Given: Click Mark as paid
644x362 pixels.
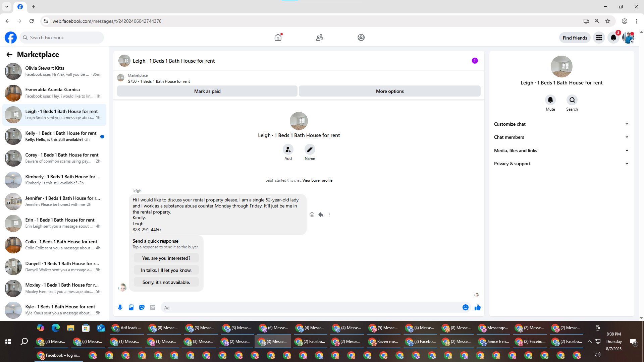Looking at the screenshot, I should pyautogui.click(x=207, y=91).
